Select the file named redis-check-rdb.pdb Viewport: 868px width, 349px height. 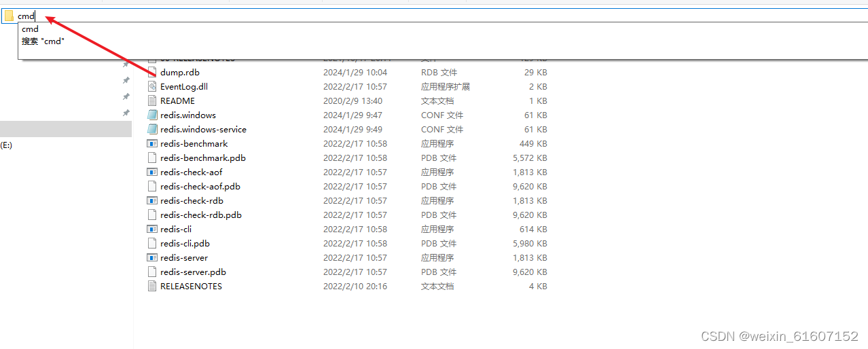click(201, 215)
